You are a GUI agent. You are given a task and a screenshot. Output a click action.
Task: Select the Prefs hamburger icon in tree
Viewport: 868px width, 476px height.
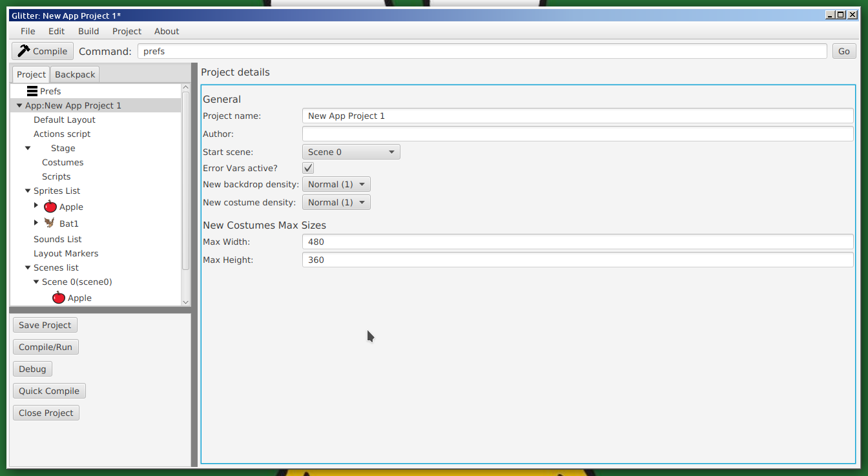point(32,91)
